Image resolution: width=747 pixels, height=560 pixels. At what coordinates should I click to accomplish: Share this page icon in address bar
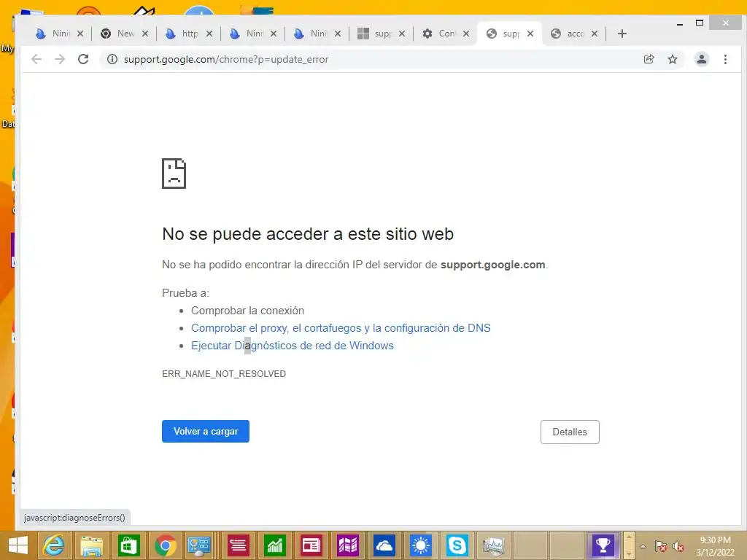(x=649, y=59)
